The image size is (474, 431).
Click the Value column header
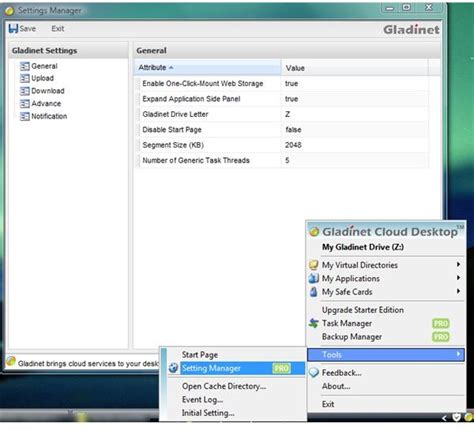[355, 68]
